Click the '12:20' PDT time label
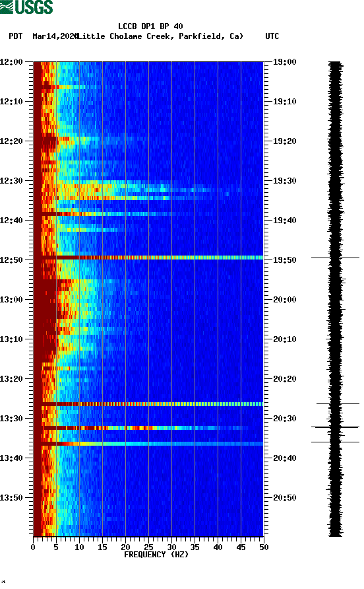Viewport: 364px width, 589px height. point(11,141)
